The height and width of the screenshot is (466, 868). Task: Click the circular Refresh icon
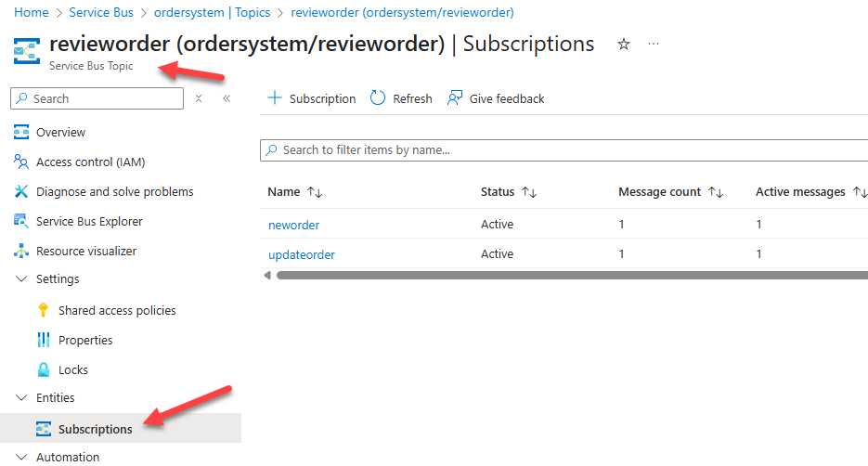click(378, 98)
